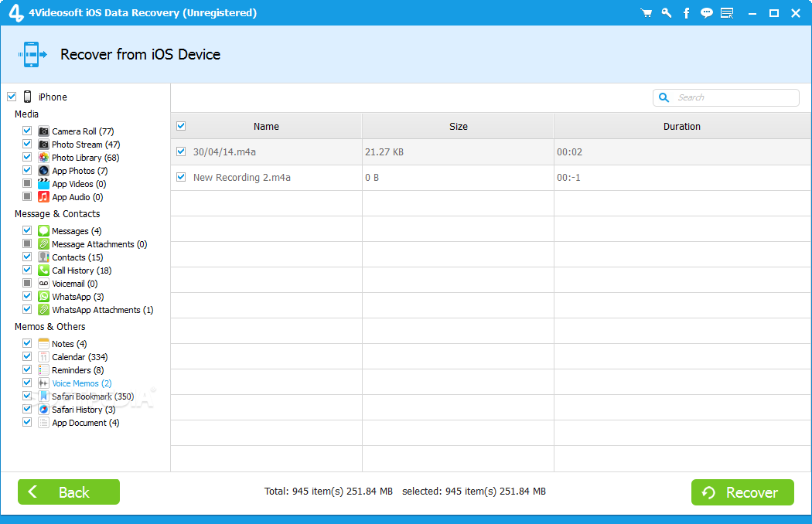Screen dimensions: 812x524
Task: Click the Recover button
Action: [742, 492]
